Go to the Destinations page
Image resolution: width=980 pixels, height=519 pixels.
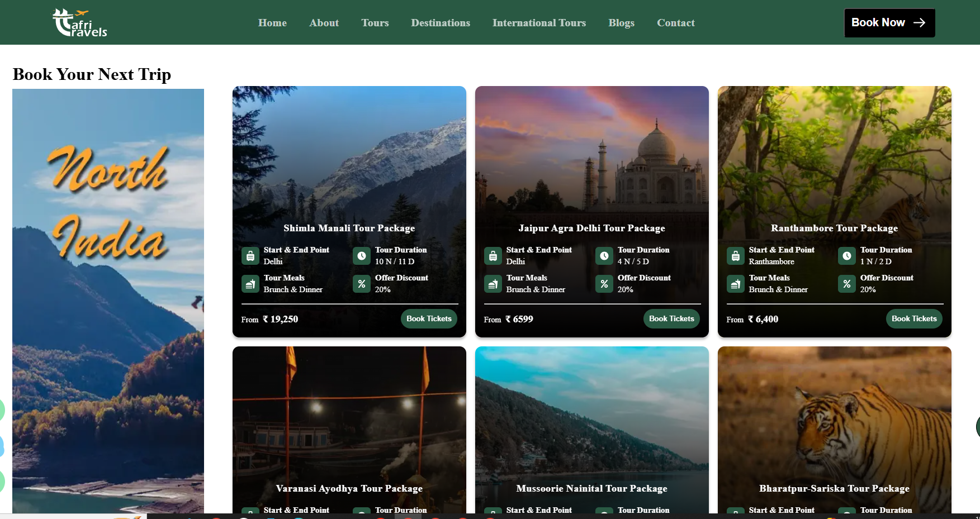(x=441, y=23)
